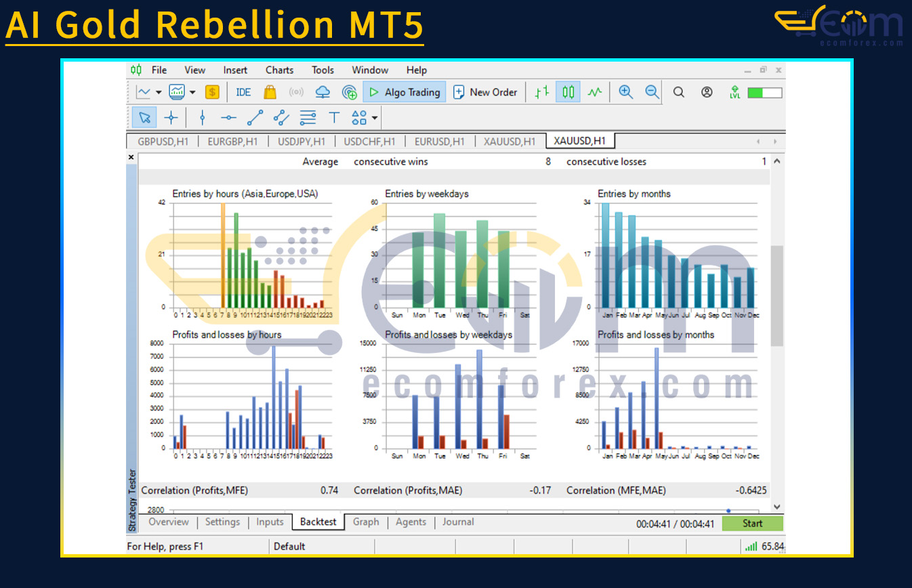Zoom in on the chart
Screen dimensions: 912x588
pos(625,92)
